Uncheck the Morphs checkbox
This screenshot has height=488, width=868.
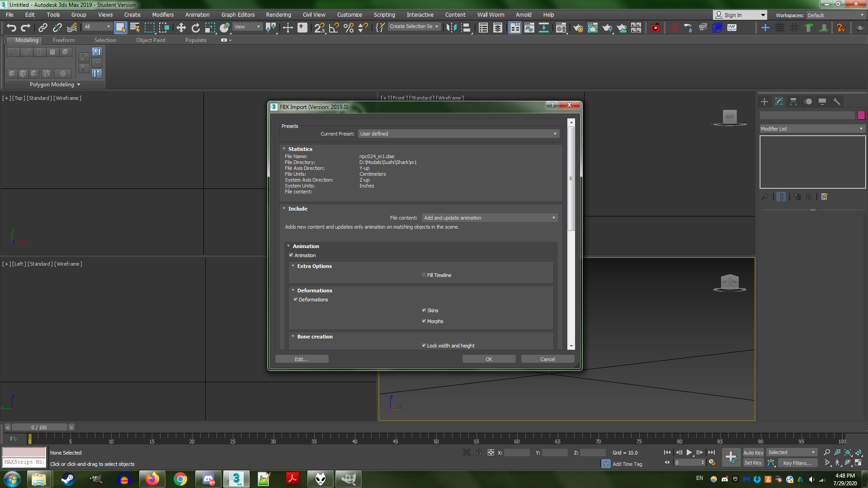click(x=424, y=321)
